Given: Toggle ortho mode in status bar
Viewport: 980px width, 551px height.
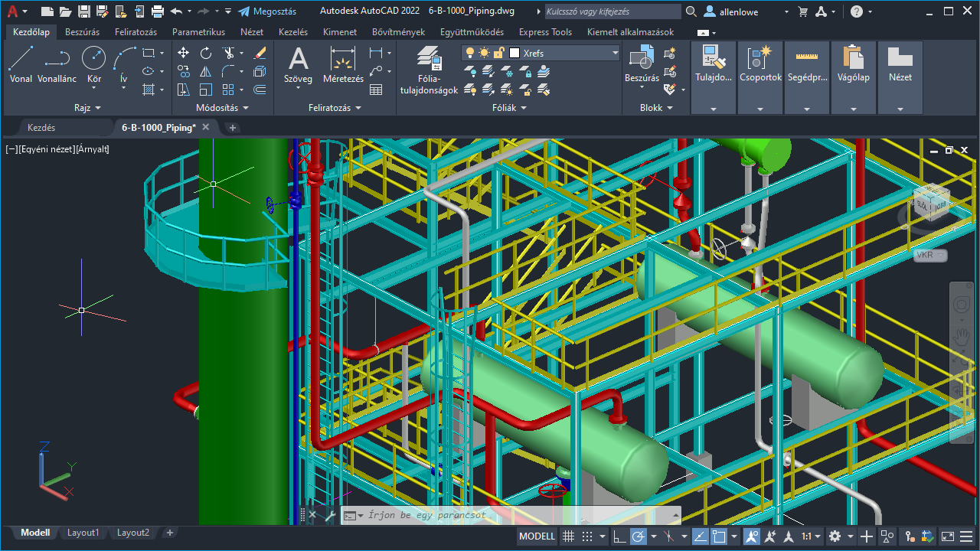Looking at the screenshot, I should (x=619, y=536).
